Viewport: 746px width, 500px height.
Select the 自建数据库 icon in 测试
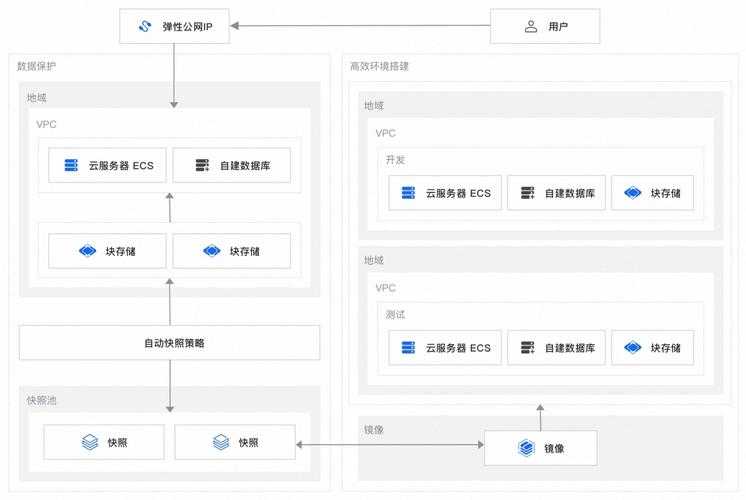click(x=528, y=347)
